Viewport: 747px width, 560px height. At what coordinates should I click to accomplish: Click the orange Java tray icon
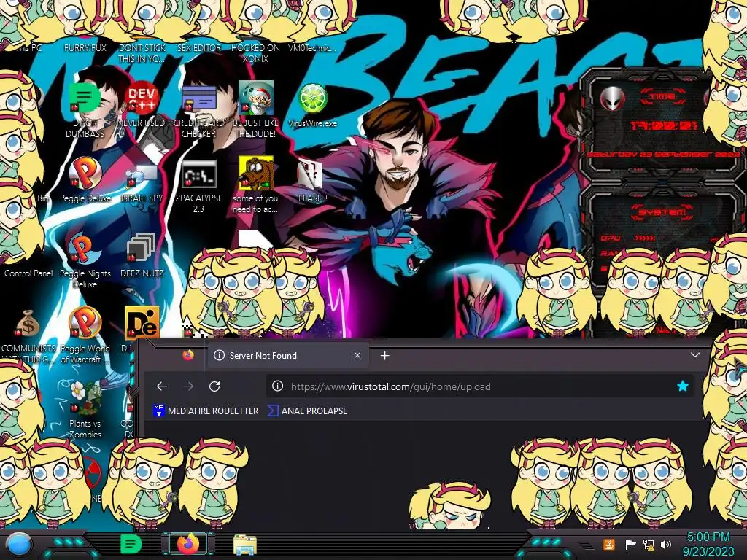pos(608,544)
